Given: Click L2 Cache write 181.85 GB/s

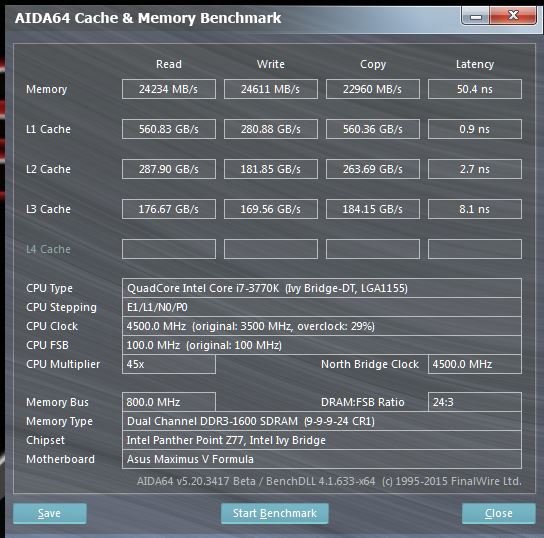Looking at the screenshot, I should click(x=271, y=169).
